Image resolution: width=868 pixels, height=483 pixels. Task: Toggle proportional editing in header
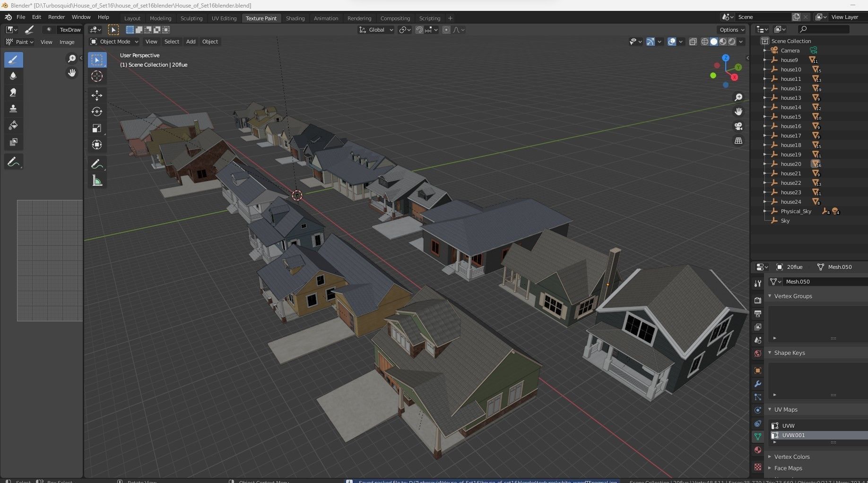[446, 30]
